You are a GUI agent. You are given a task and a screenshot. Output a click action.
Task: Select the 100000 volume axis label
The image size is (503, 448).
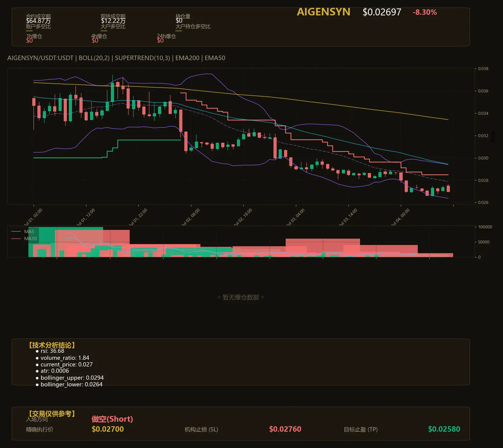[485, 227]
